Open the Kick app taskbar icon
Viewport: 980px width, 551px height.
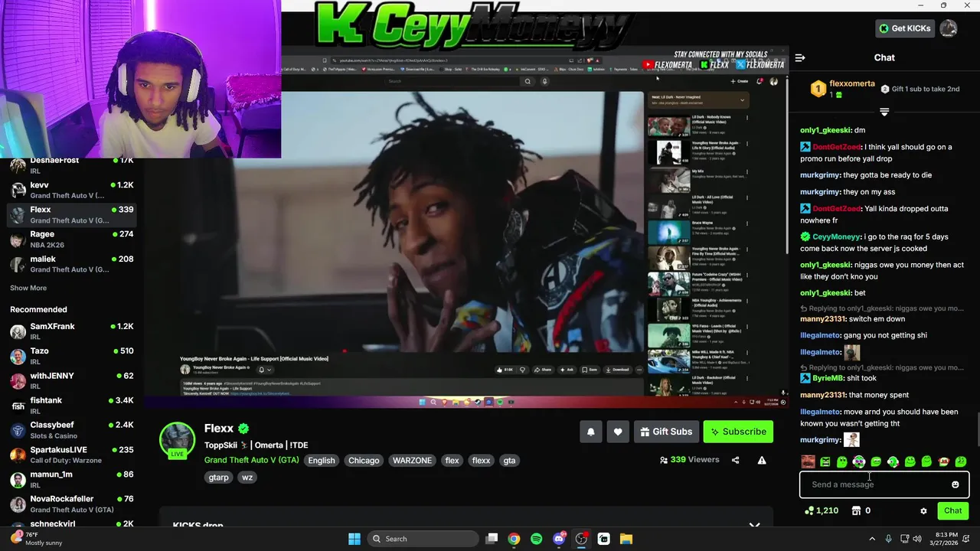tap(603, 539)
